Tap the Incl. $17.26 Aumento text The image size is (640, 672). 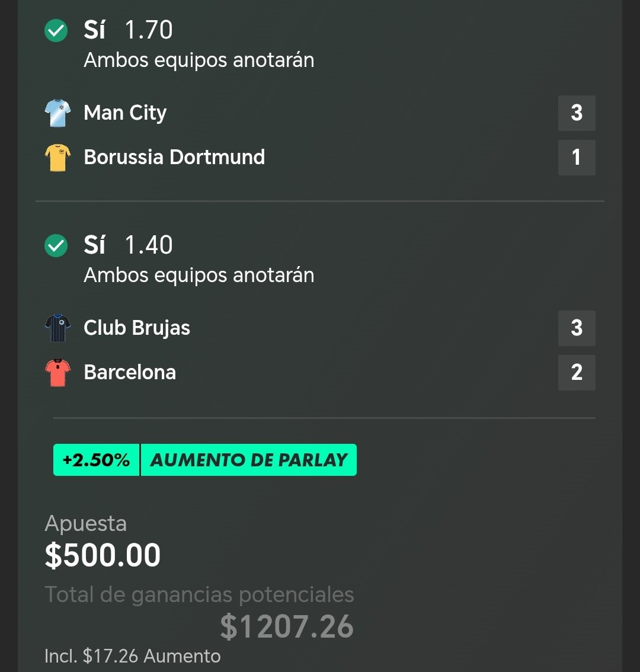pos(133,656)
